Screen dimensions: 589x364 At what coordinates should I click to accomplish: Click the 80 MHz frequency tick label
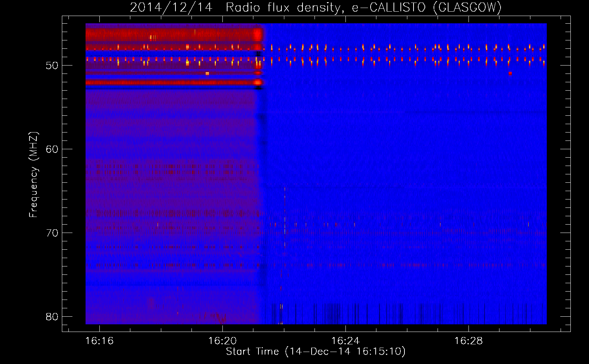tap(52, 317)
